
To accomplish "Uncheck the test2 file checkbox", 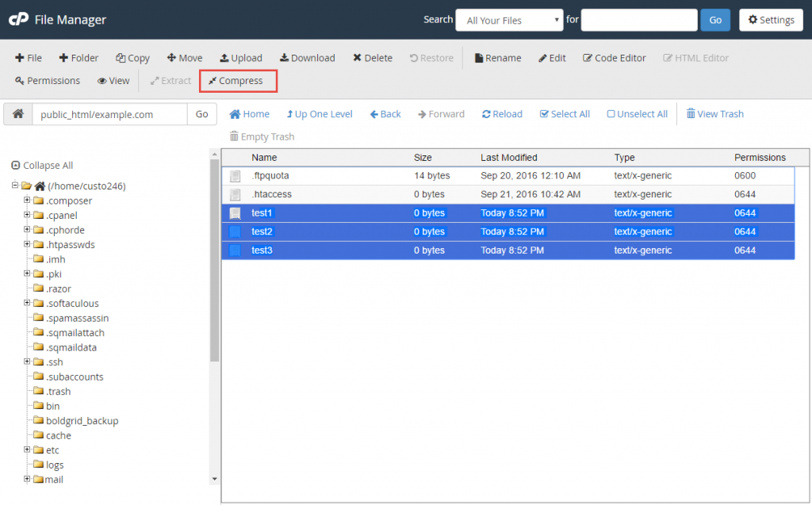I will coord(233,231).
